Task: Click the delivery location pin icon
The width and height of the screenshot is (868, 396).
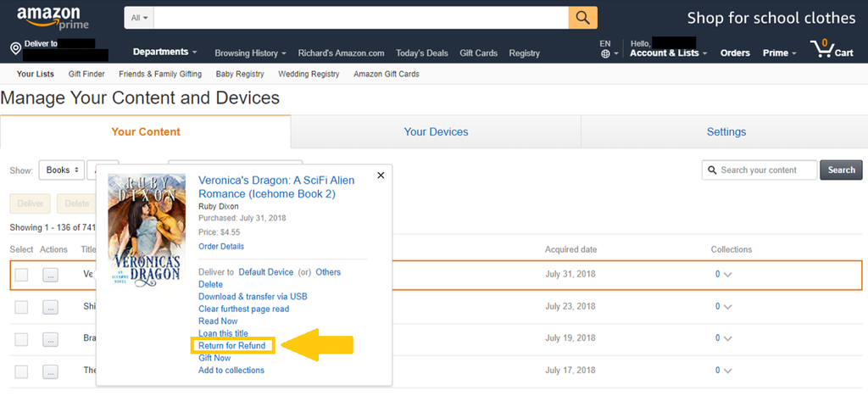Action: [16, 50]
